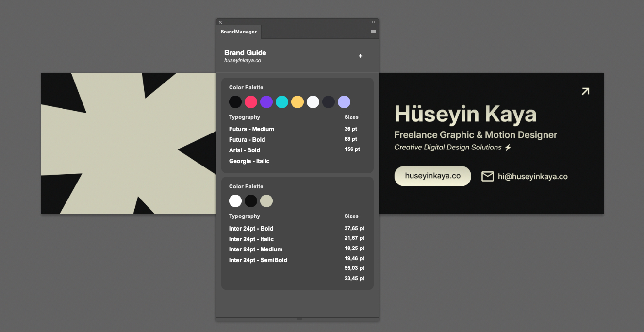Open the BrandManager panel hamburger menu

374,32
